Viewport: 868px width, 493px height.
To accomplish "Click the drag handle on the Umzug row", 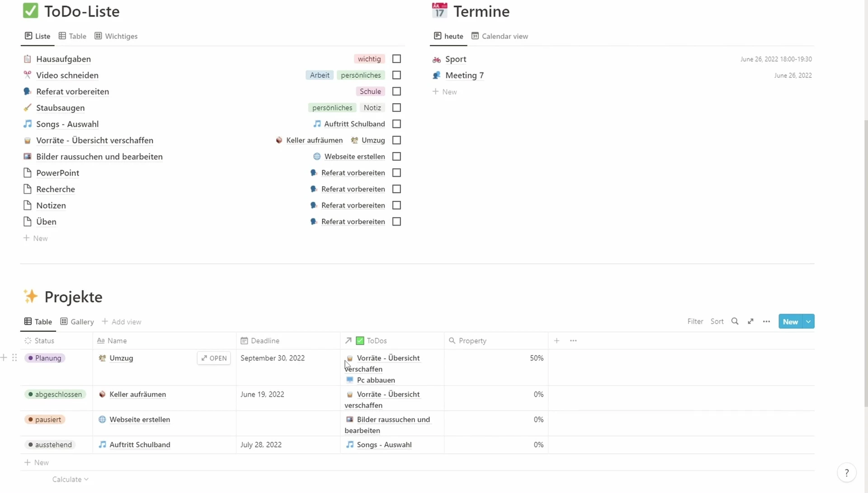I will 14,358.
